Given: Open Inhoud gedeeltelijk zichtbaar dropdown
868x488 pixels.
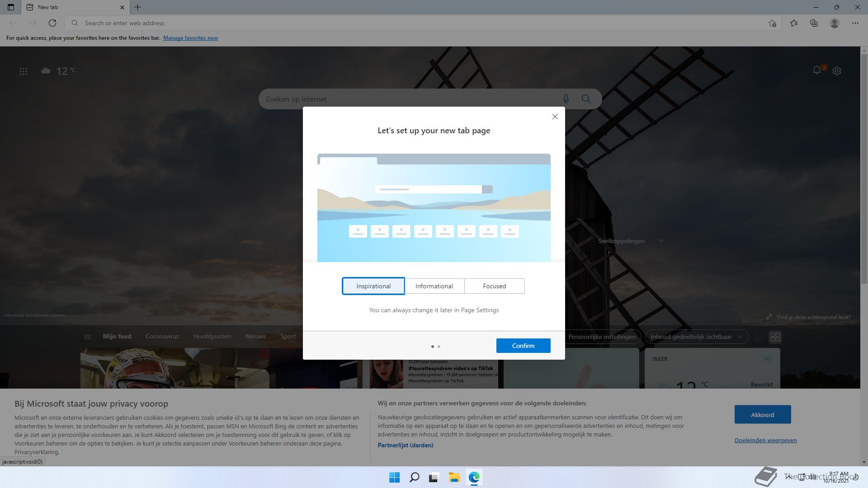Looking at the screenshot, I should tap(697, 337).
